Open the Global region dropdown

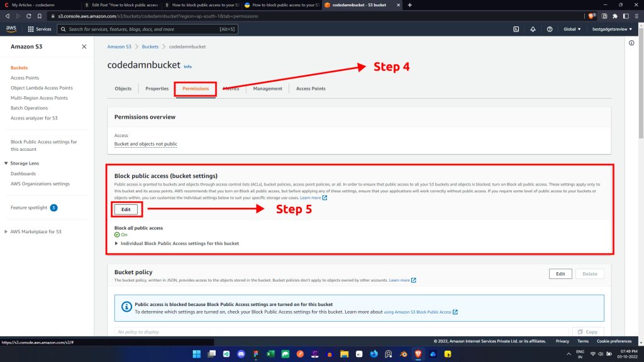[572, 29]
